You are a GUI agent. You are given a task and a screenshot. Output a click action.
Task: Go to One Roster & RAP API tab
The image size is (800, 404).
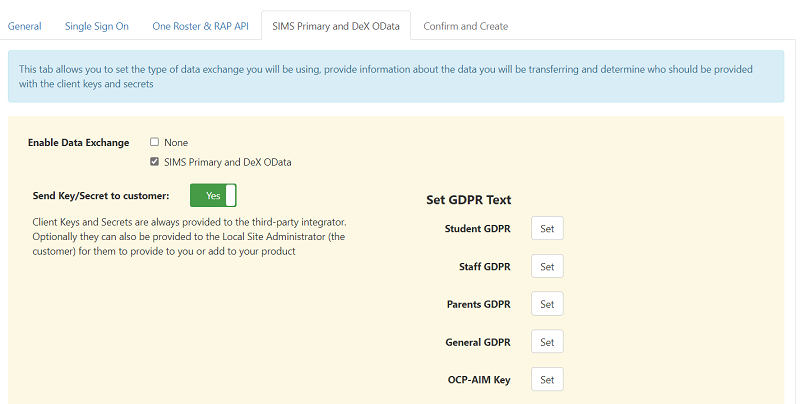point(200,26)
